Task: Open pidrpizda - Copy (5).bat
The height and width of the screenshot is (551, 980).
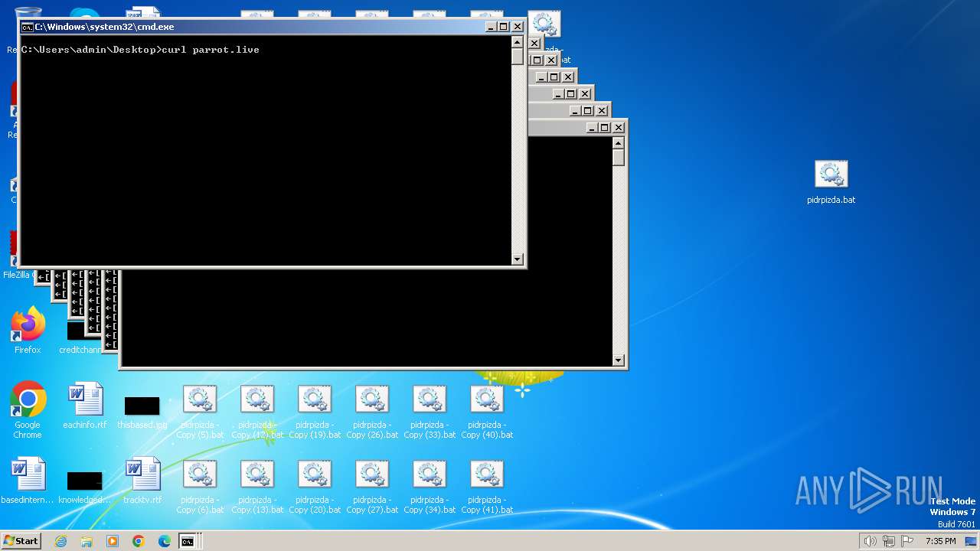Action: (x=200, y=412)
